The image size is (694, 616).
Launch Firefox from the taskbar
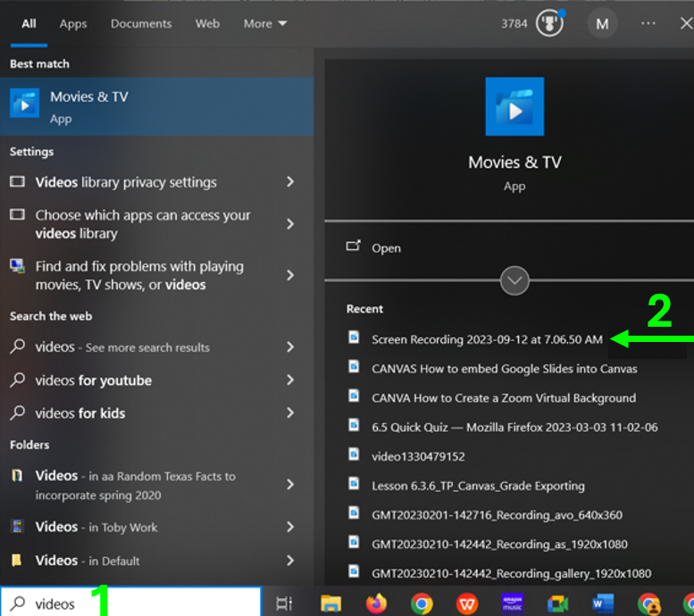[x=376, y=604]
